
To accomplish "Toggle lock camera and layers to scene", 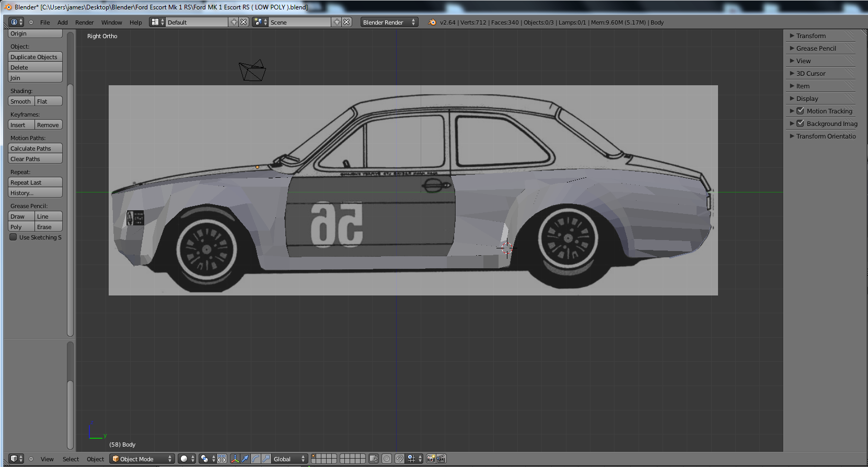I will tap(373, 459).
